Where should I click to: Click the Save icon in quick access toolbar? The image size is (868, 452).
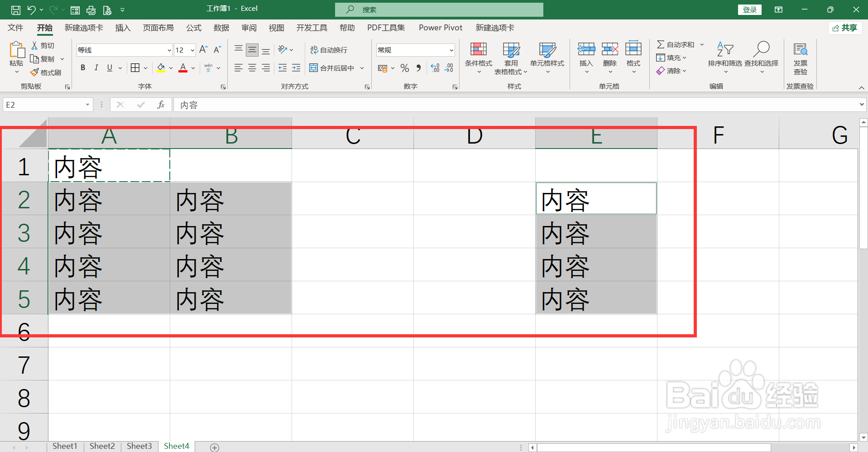coord(16,10)
